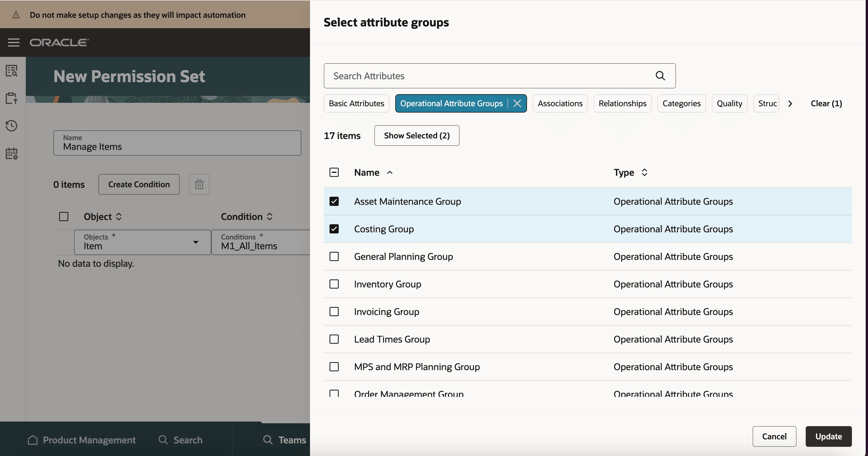The image size is (868, 456).
Task: Sort by Name column ascending arrow
Action: (x=390, y=173)
